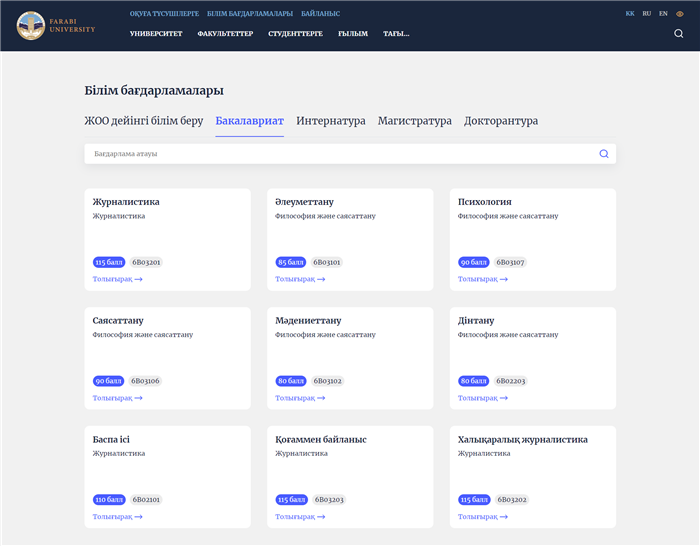
Task: Click the Farabi University logo
Action: click(x=57, y=25)
